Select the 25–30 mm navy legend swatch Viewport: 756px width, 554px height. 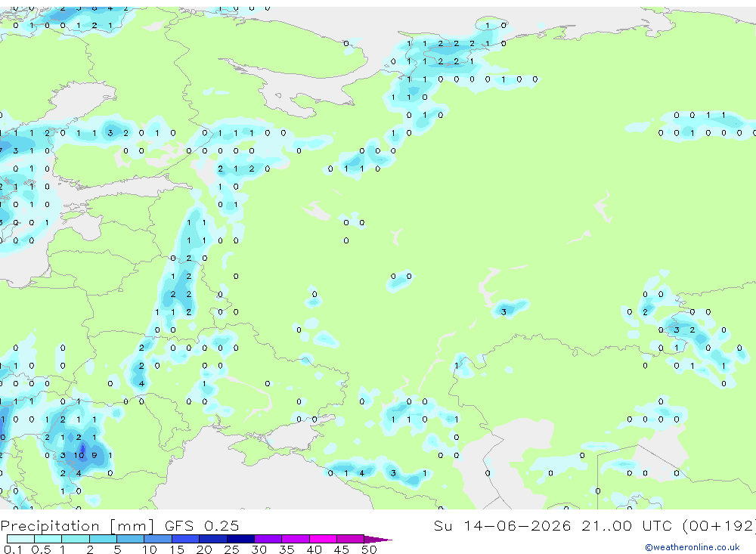(x=240, y=539)
